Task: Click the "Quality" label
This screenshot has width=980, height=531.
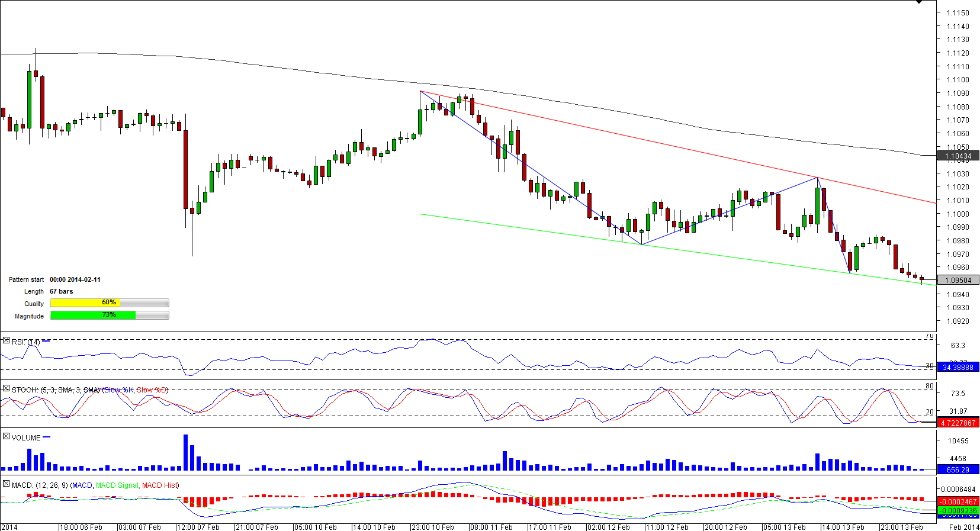Action: [x=34, y=304]
